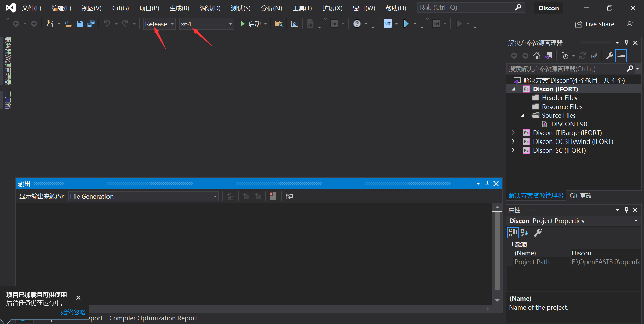Toggle word wrap in the output window
Viewport: 644px width, 324px height.
coord(289,196)
